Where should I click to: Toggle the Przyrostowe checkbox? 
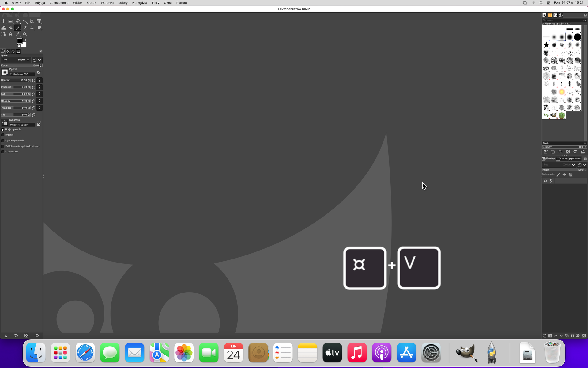[3, 151]
